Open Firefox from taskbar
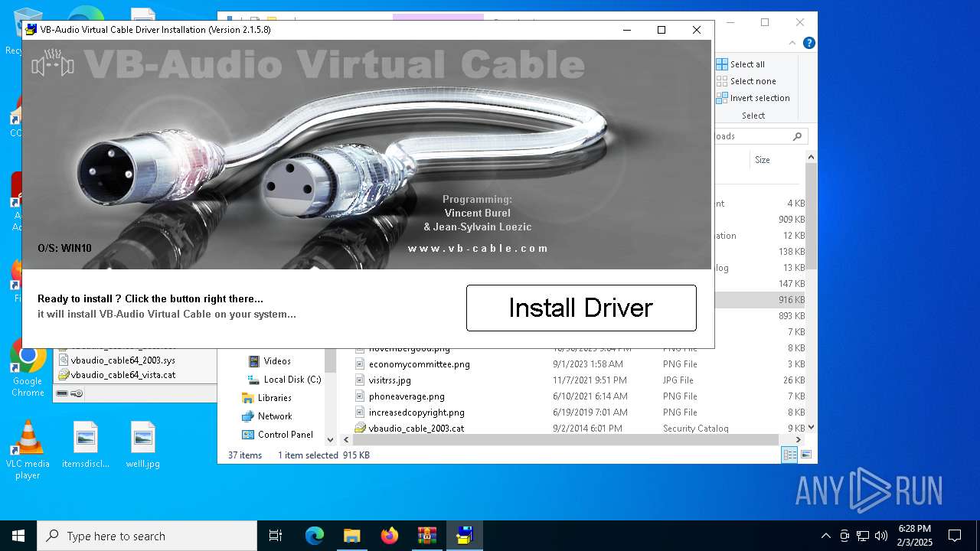 (x=389, y=536)
